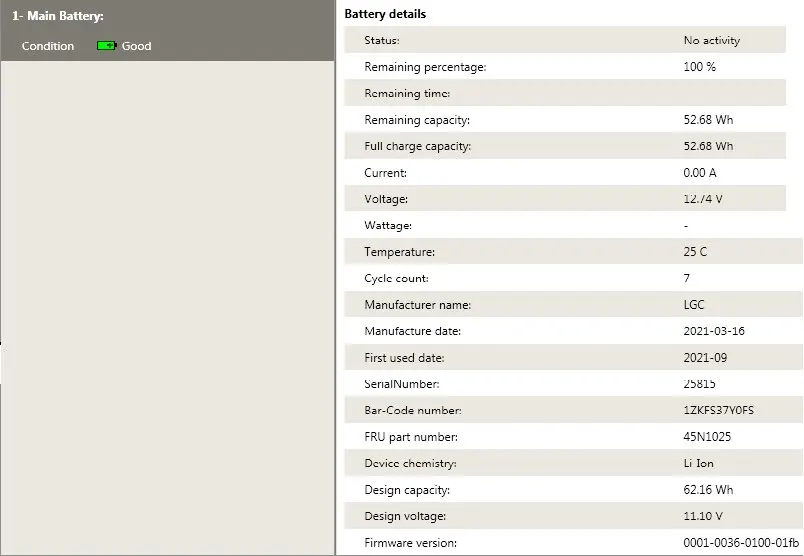Select the remaining capacity value 52.68 Wh
Image resolution: width=804 pixels, height=556 pixels.
708,120
